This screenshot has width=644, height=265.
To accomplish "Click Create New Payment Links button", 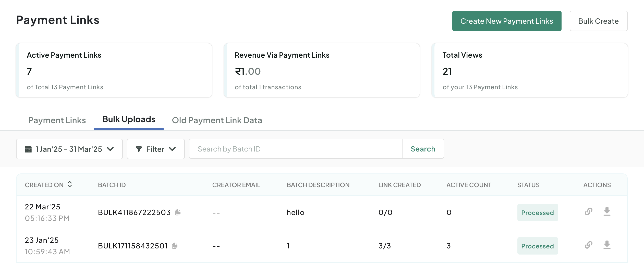I will 507,21.
